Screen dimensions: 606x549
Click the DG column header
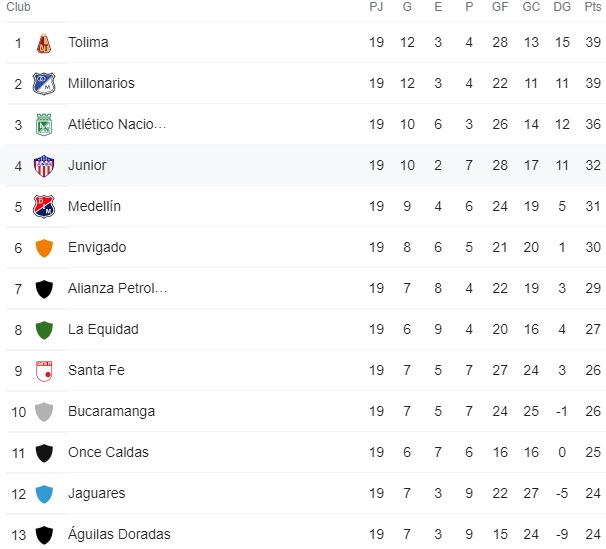coord(562,7)
